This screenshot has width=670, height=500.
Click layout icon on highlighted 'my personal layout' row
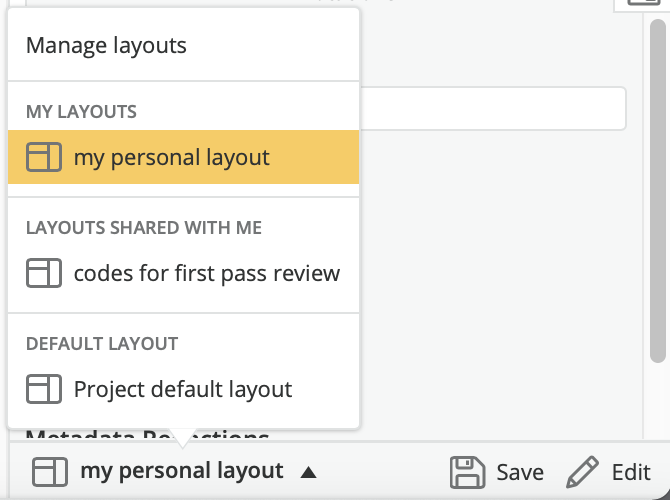pyautogui.click(x=44, y=157)
